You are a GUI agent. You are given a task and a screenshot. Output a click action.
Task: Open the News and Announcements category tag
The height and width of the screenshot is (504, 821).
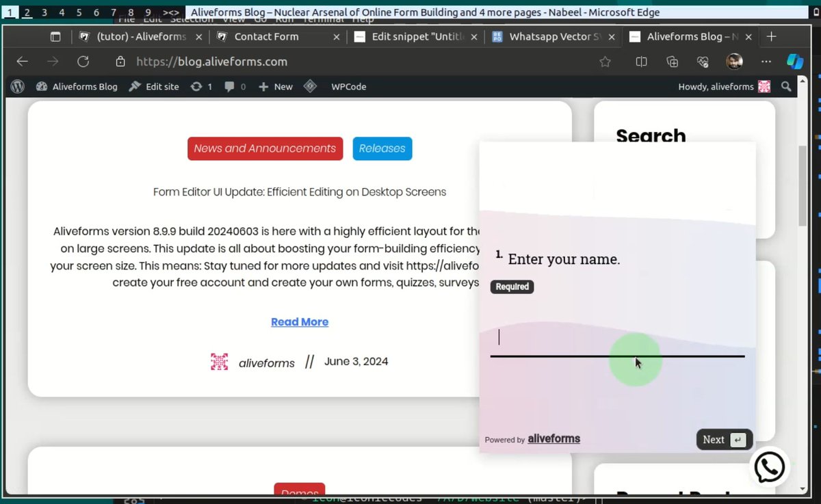pos(265,148)
